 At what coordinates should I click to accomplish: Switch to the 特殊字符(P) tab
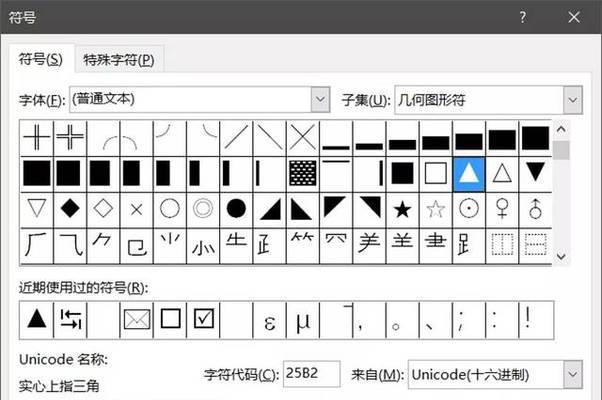tap(119, 60)
